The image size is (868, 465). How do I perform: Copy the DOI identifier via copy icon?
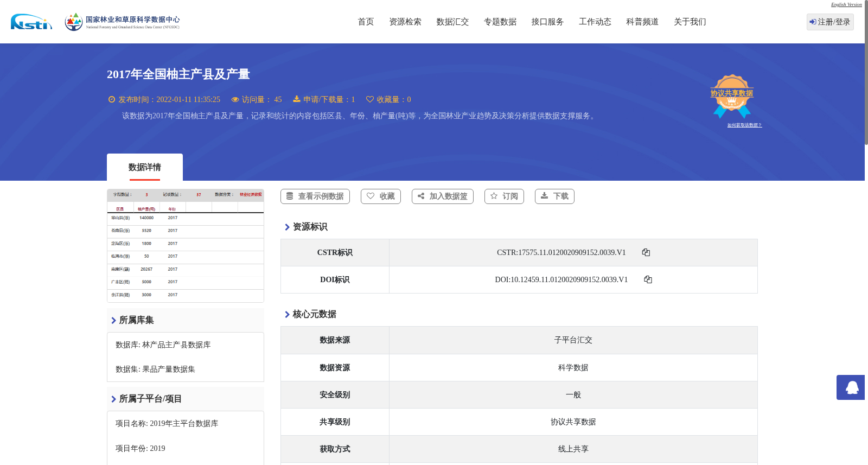coord(648,279)
